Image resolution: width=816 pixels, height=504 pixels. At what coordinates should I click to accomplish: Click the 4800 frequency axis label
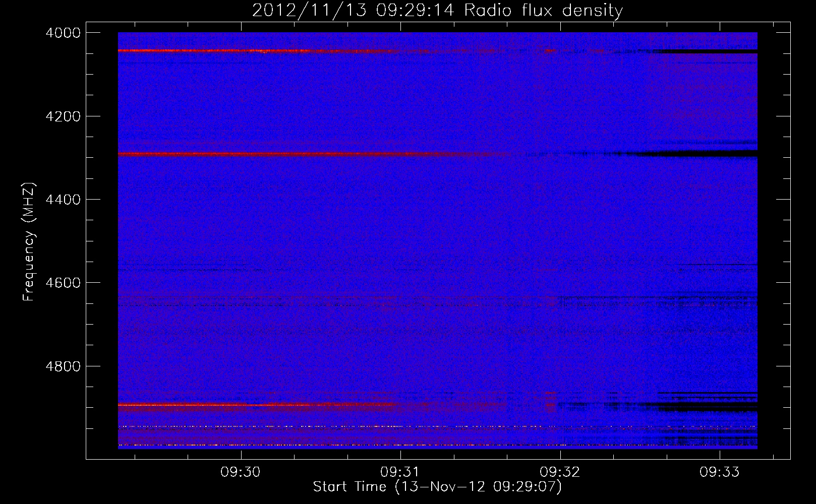click(63, 366)
